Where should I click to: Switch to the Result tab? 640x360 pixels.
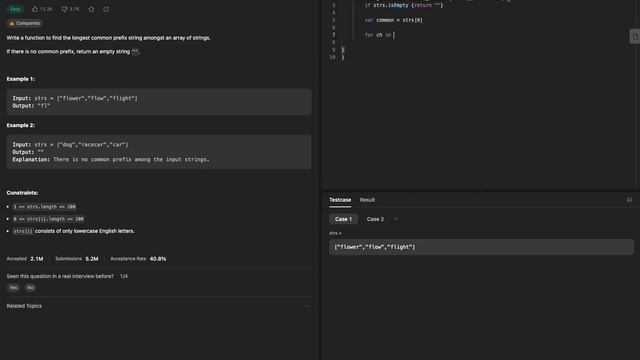[x=367, y=200]
